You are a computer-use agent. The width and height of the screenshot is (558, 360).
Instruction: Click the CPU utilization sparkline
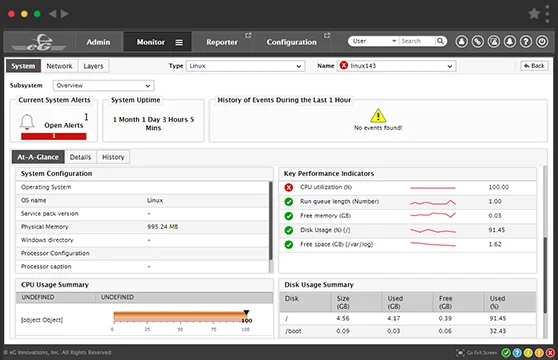pyautogui.click(x=433, y=187)
